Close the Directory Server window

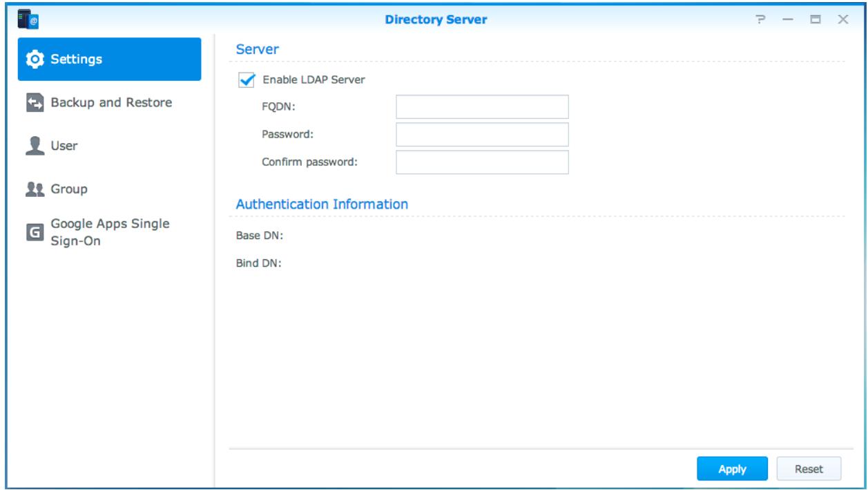click(x=843, y=20)
